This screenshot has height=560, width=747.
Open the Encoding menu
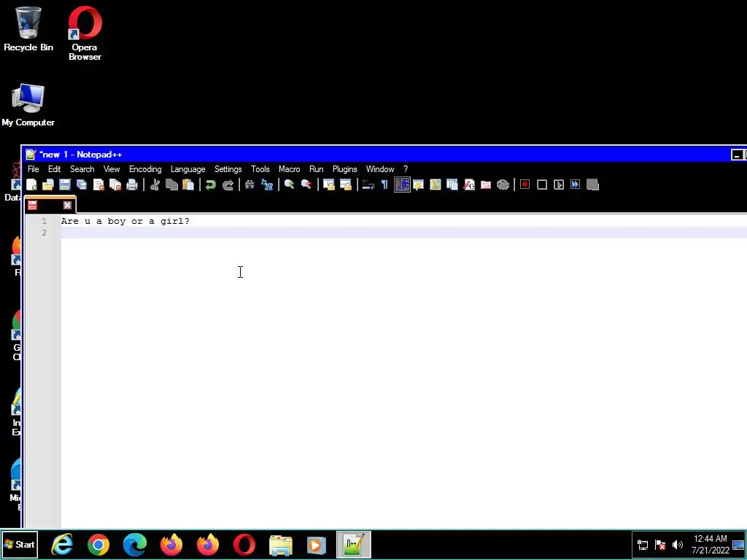point(145,169)
